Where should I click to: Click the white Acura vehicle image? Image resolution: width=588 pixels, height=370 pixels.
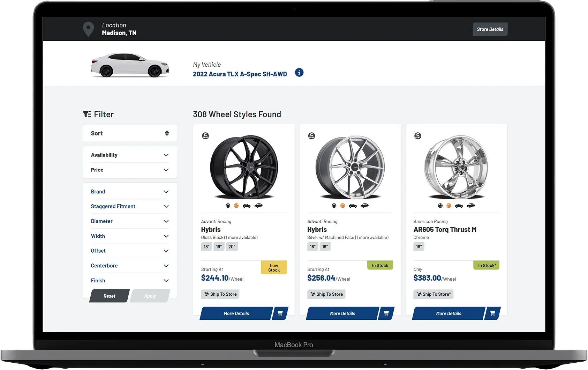[x=130, y=65]
